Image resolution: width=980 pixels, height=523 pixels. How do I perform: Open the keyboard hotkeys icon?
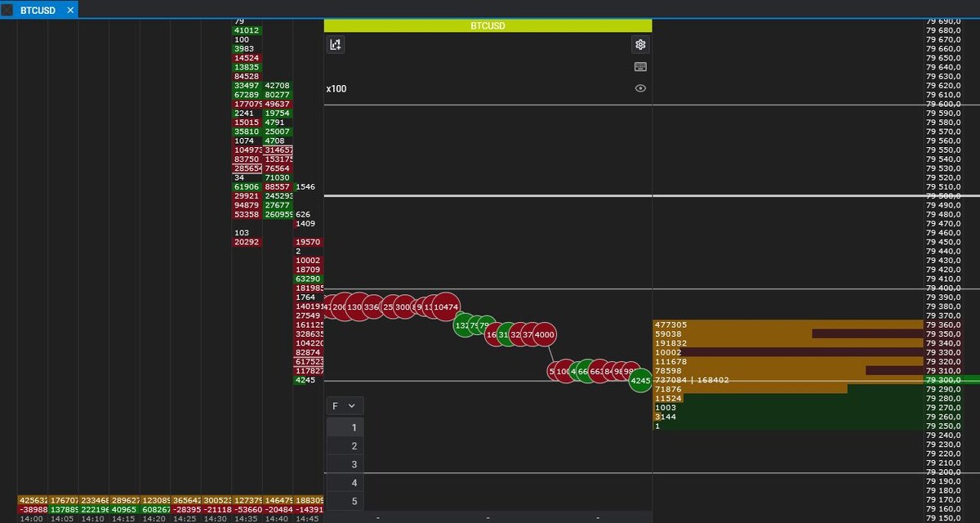(640, 67)
